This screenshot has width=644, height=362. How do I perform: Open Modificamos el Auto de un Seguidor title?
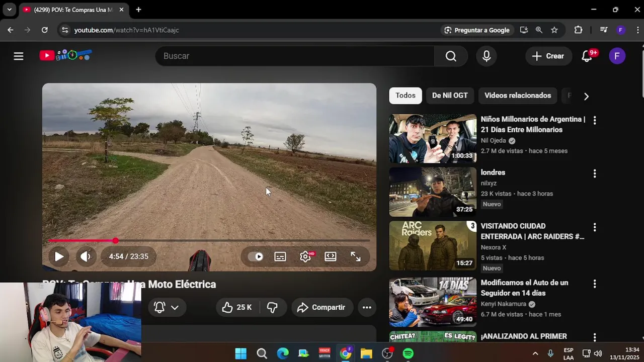(524, 288)
